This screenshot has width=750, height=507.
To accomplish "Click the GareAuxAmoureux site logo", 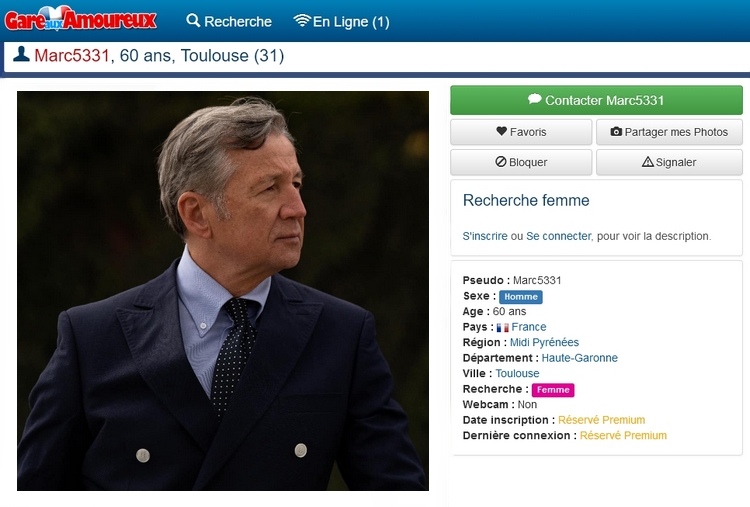I will coord(81,20).
